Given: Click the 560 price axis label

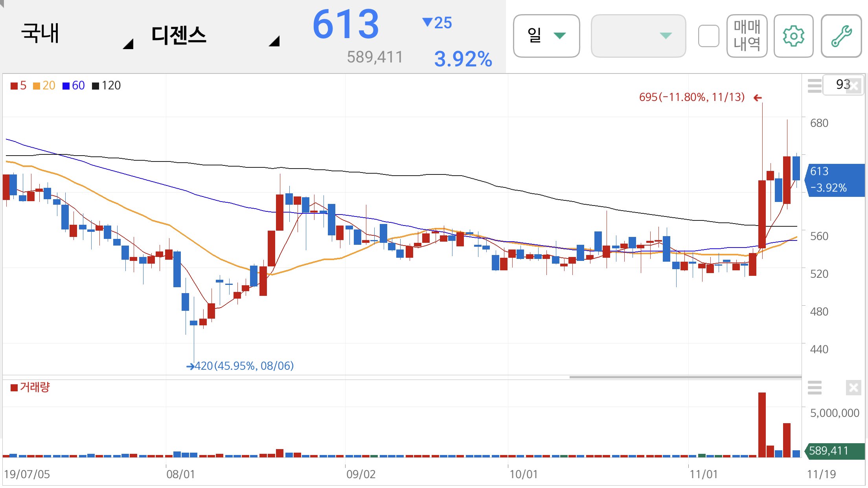Looking at the screenshot, I should pyautogui.click(x=819, y=237).
